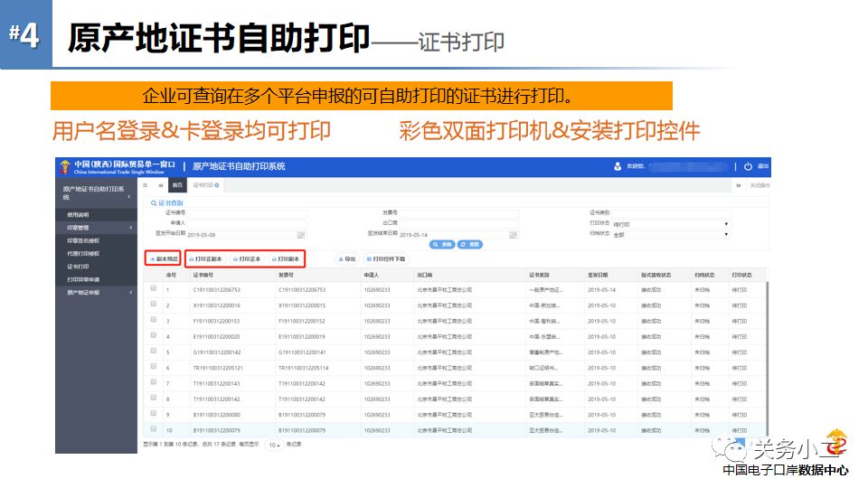Screen dimensions: 868x488
Task: Click the 导出 export button
Action: point(347,259)
